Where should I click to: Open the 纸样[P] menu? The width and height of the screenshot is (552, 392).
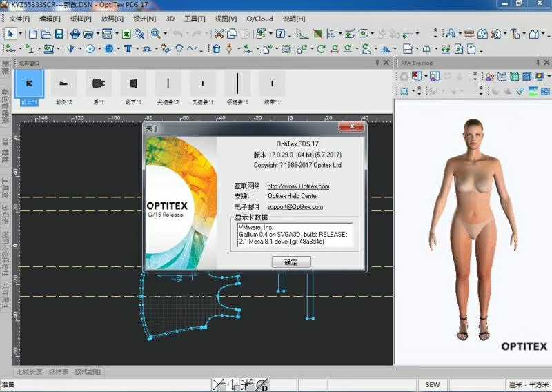81,19
